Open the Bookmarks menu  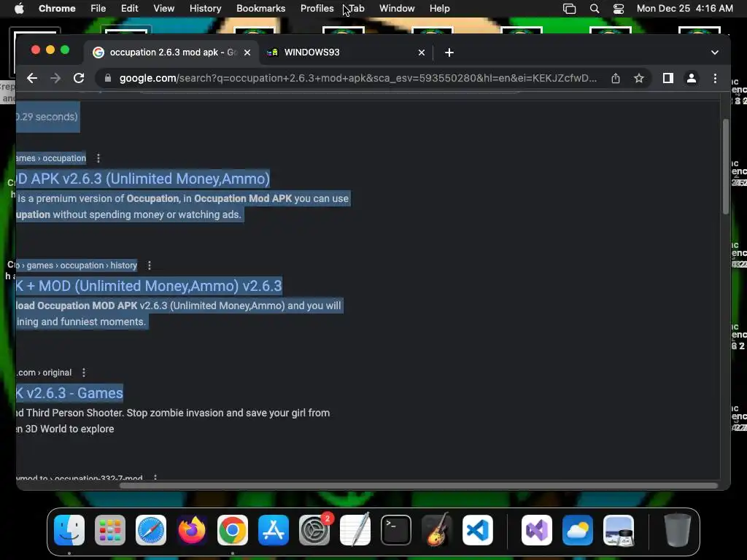261,9
